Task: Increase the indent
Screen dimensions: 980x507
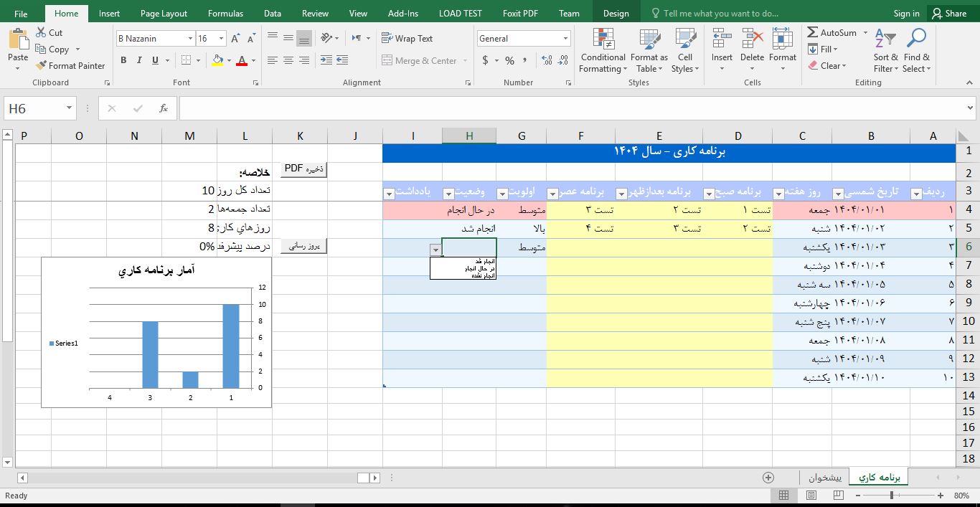Action: (x=343, y=60)
